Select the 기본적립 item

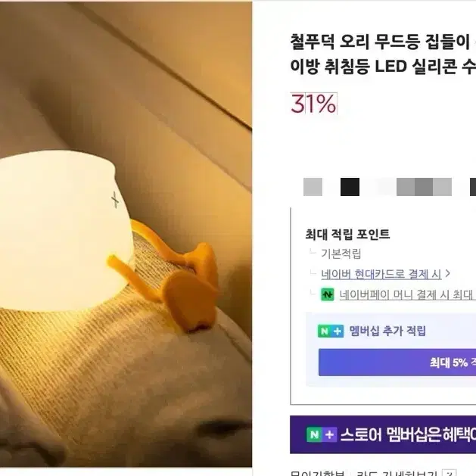341,254
